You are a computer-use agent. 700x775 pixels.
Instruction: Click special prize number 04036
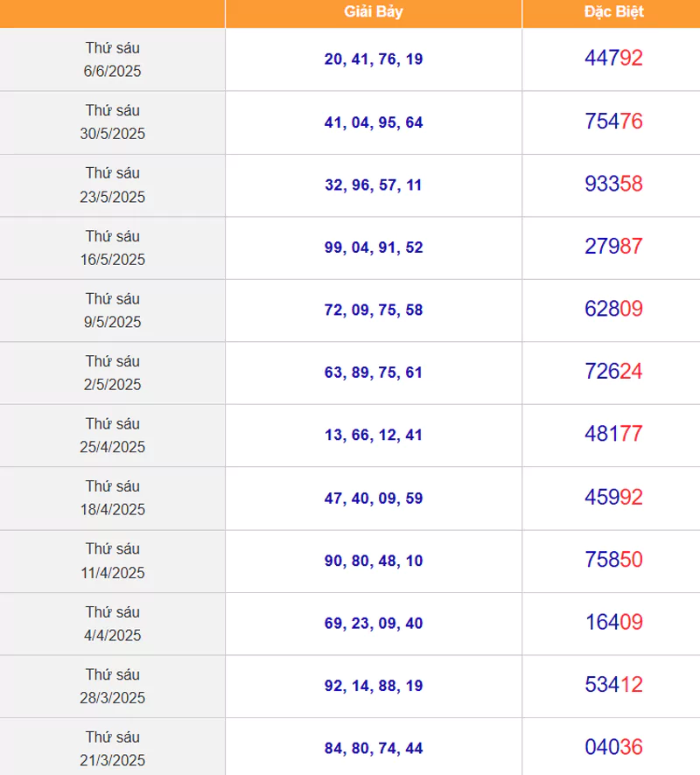[x=613, y=747]
